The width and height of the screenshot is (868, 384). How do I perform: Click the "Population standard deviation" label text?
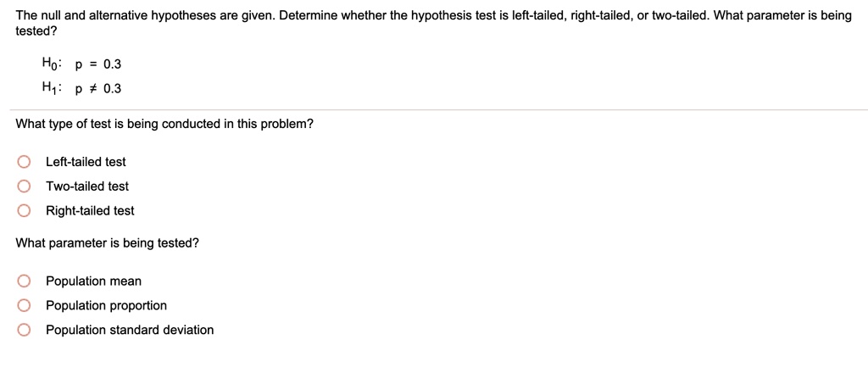click(x=130, y=331)
